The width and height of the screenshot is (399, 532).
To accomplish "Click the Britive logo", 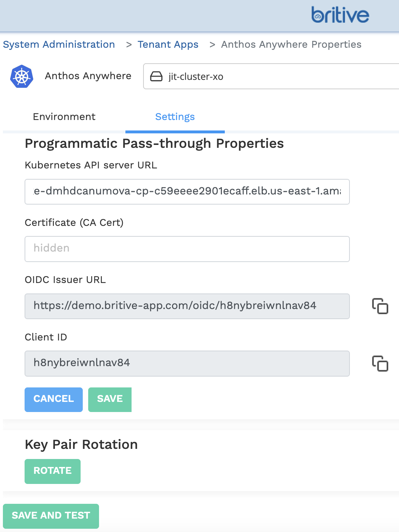I will point(340,15).
